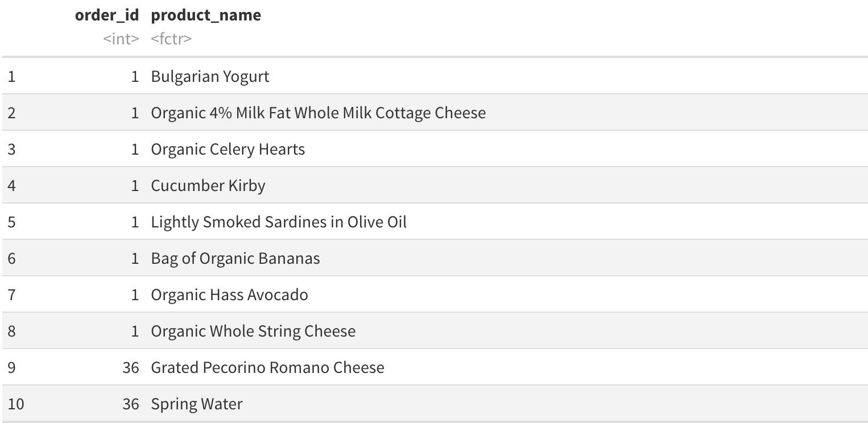The image size is (868, 423).
Task: Click Grated Pecorino Romano Cheese cell
Action: click(267, 367)
